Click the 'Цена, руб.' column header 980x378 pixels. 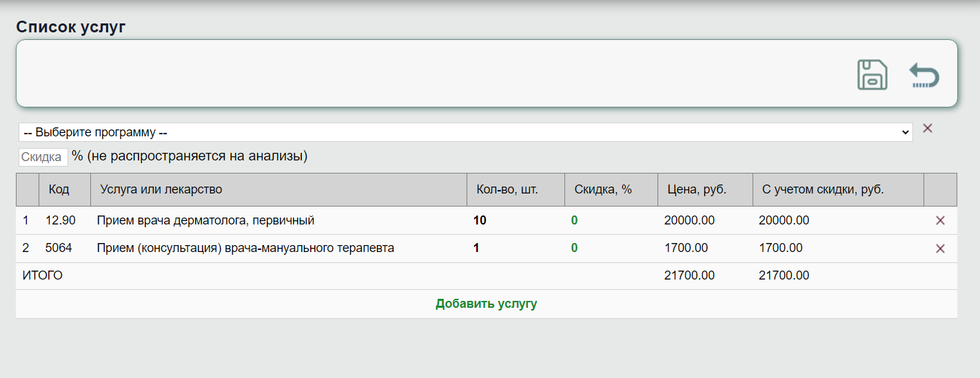pos(696,189)
